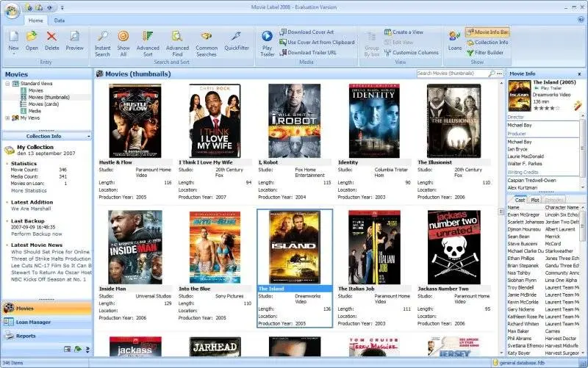Close the Movie Info panel
Viewport: 588px width, 368px height.
[579, 74]
